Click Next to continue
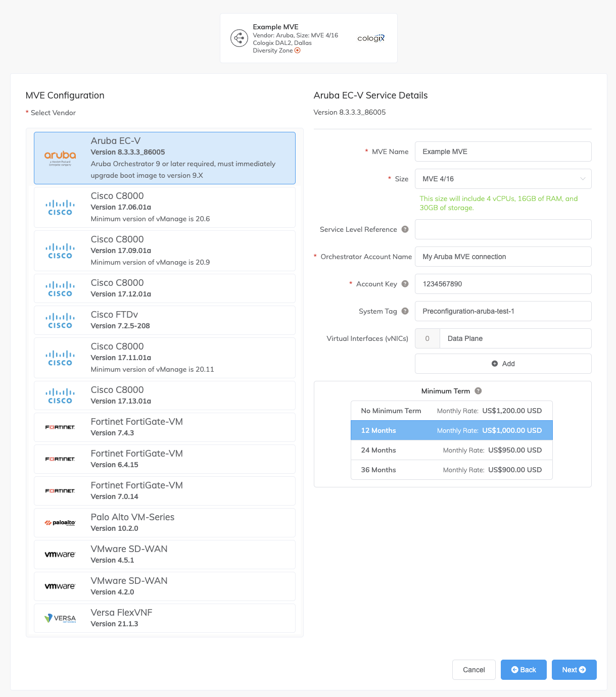Image resolution: width=616 pixels, height=697 pixels. (x=574, y=670)
